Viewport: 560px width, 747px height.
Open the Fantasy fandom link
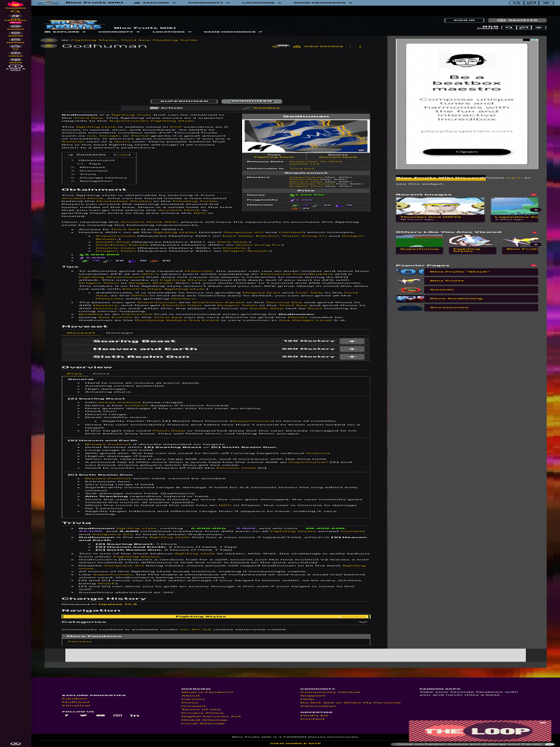(80, 641)
